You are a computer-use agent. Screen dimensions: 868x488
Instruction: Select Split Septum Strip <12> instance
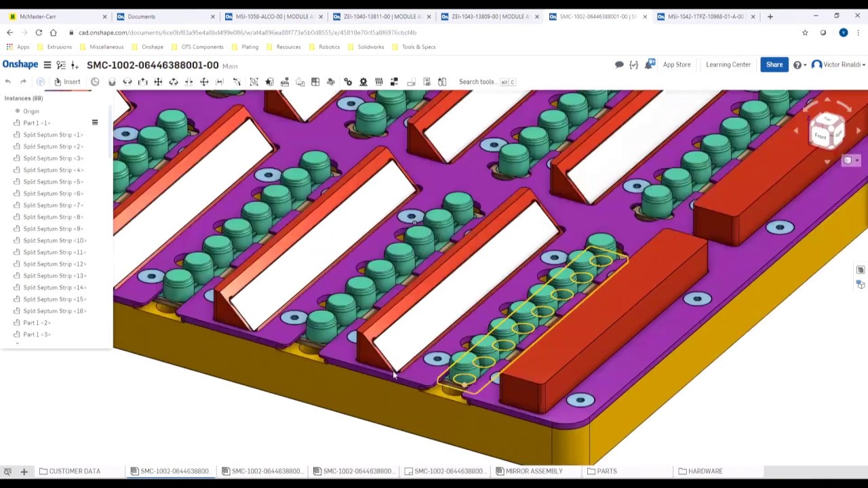point(54,264)
